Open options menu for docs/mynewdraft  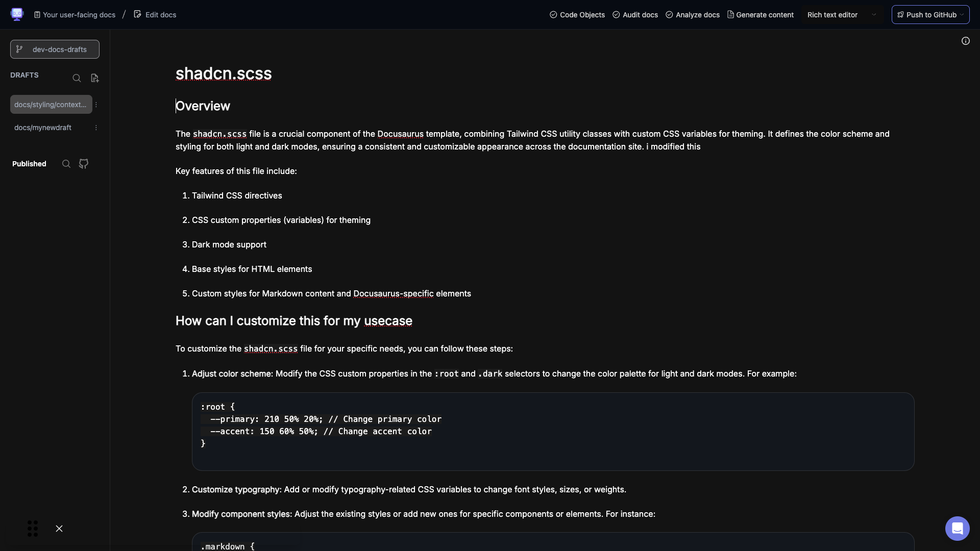click(x=96, y=128)
